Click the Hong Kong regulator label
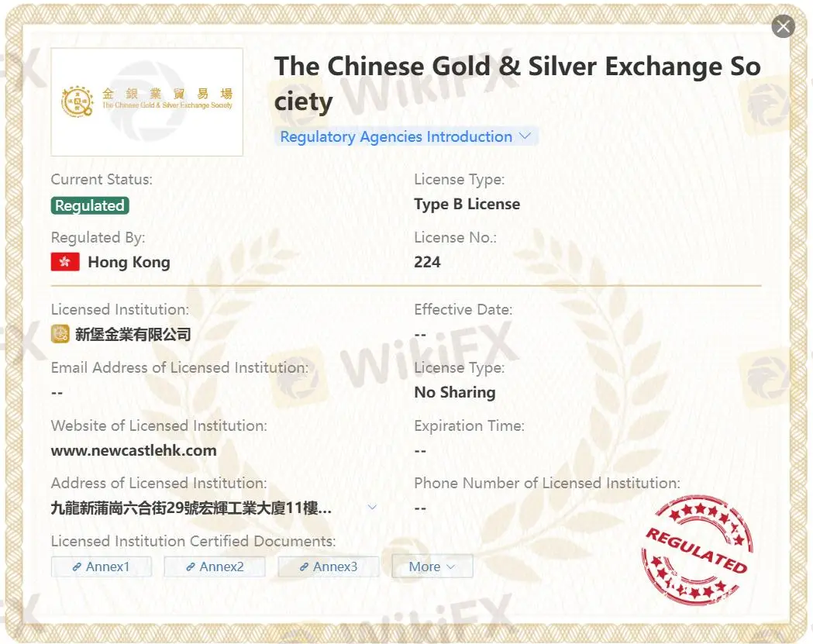This screenshot has height=644, width=813. click(129, 262)
